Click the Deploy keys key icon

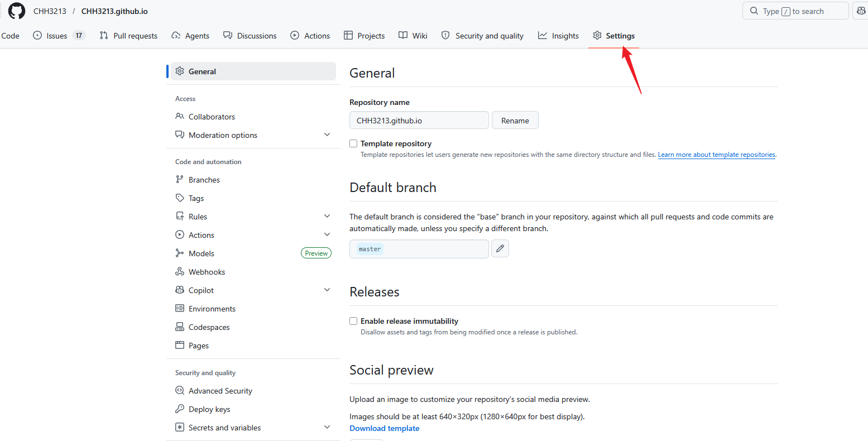[x=180, y=409]
